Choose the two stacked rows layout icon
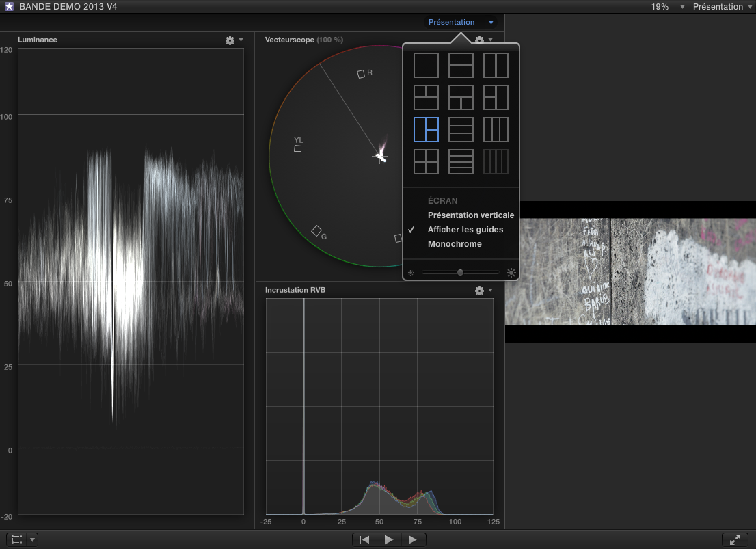 point(461,65)
